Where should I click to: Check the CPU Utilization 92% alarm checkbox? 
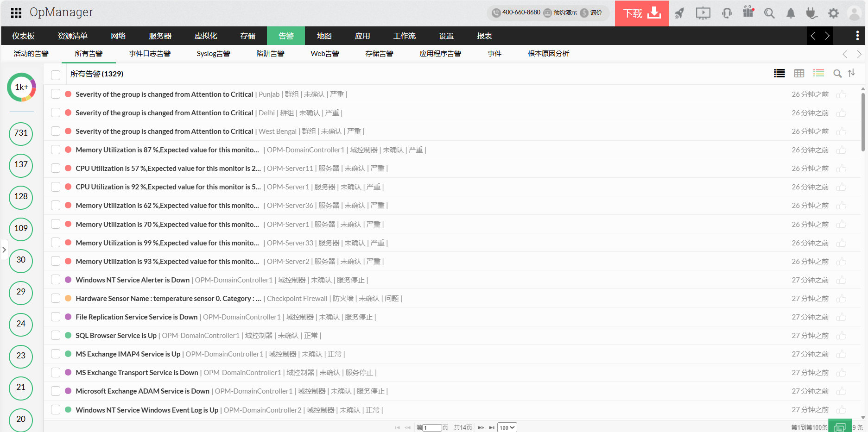click(56, 187)
